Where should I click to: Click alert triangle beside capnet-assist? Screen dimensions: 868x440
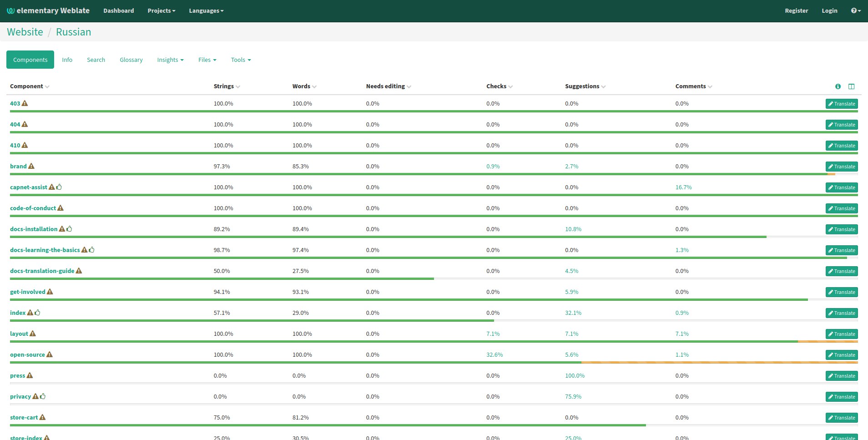[51, 187]
